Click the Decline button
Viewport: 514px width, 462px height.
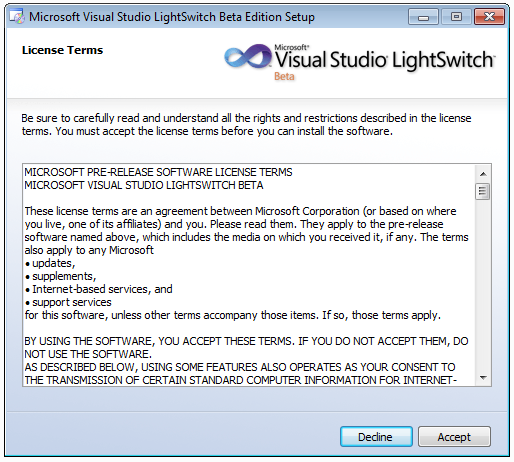click(376, 436)
